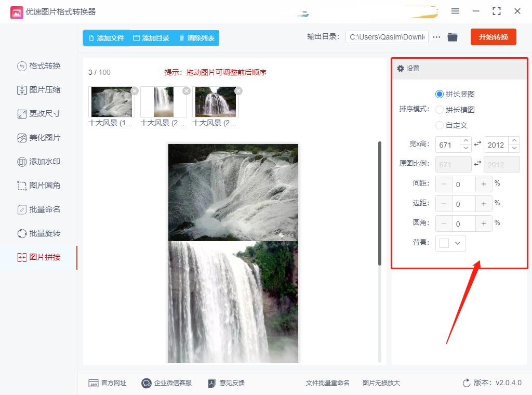The width and height of the screenshot is (532, 395).
Task: Open the 企业微信客服 customer service chat
Action: pos(167,383)
